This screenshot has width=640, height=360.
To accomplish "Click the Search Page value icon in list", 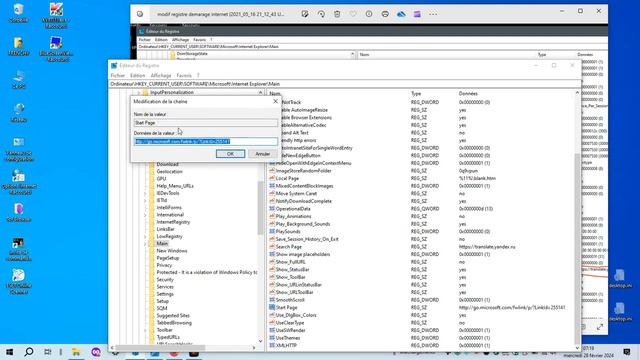I will coord(272,247).
